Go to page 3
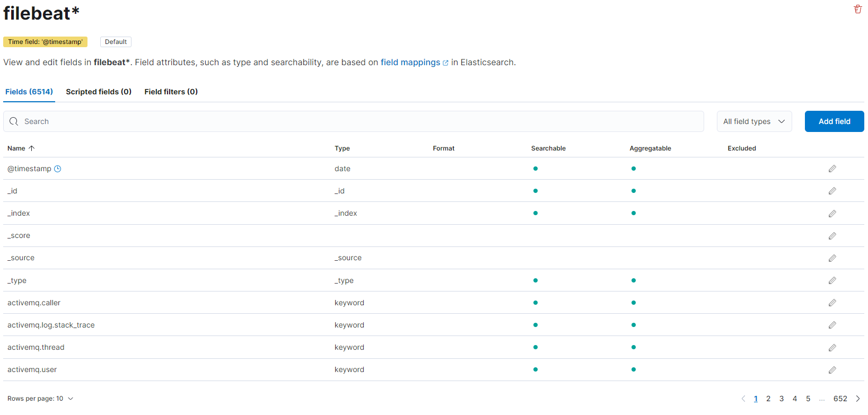 coord(782,399)
